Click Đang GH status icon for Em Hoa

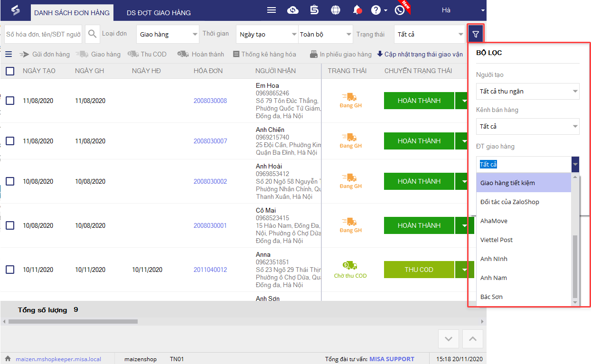pos(350,101)
